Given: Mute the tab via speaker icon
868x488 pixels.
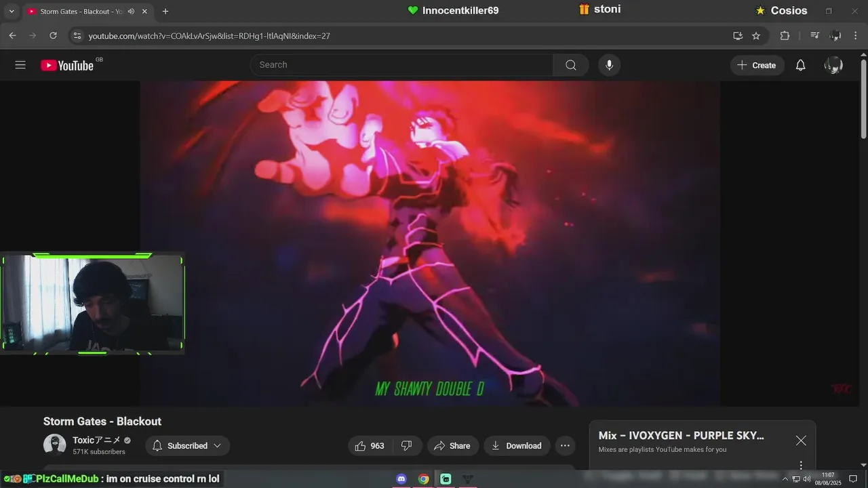Looking at the screenshot, I should (x=131, y=12).
